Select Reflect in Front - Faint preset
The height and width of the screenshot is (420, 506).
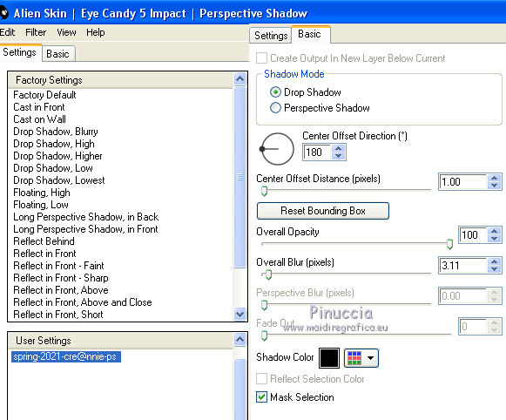[x=58, y=266]
